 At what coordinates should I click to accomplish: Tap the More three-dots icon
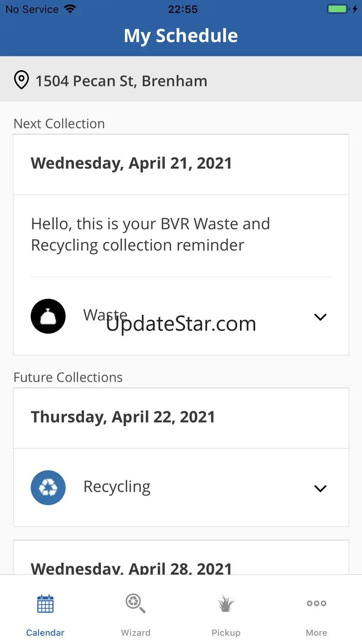click(x=317, y=604)
